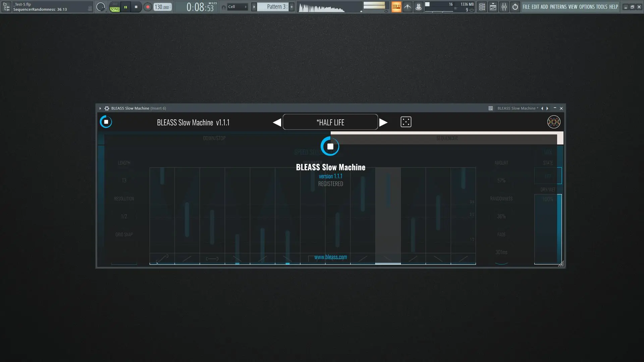This screenshot has width=644, height=362.
Task: Open the www.bleass.com link
Action: click(330, 257)
